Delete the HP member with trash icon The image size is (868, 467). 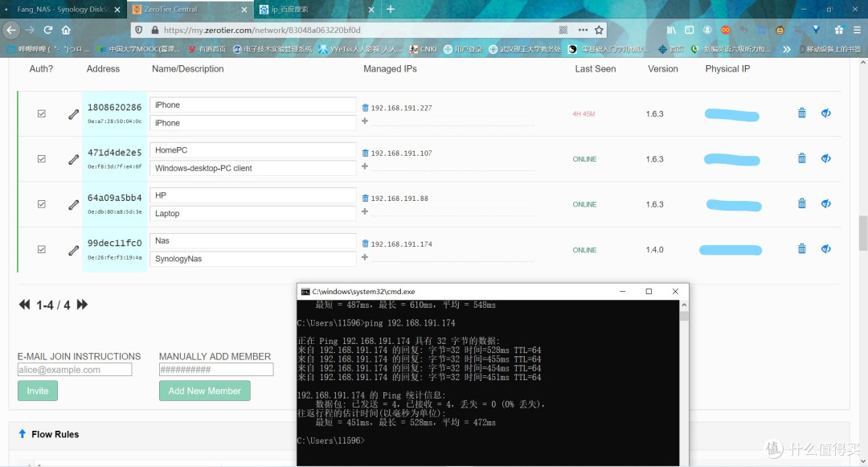pyautogui.click(x=801, y=203)
